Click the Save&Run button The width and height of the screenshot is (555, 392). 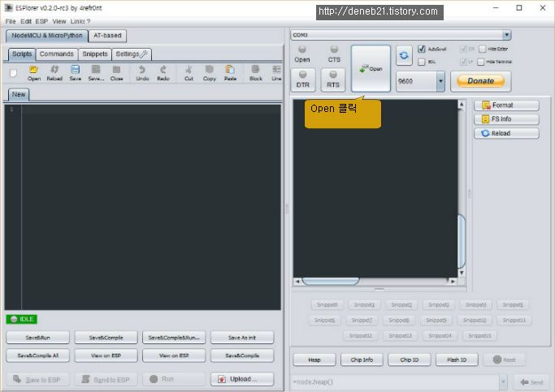pos(37,338)
